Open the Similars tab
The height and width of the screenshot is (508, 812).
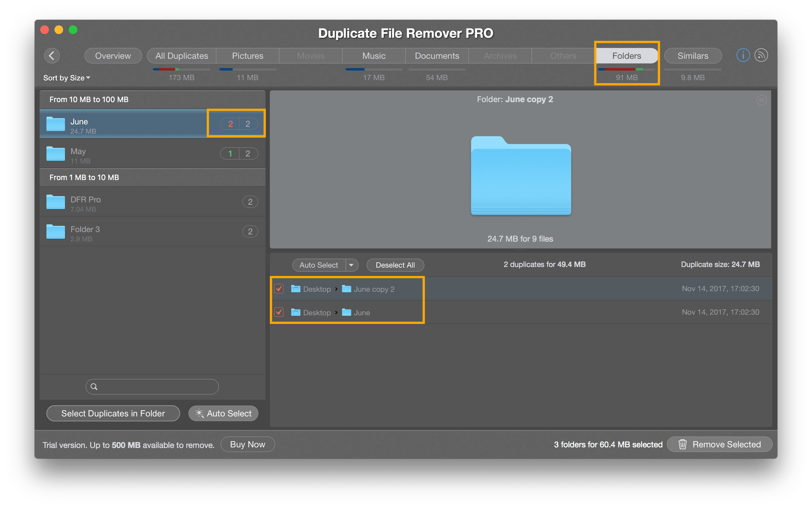(693, 56)
